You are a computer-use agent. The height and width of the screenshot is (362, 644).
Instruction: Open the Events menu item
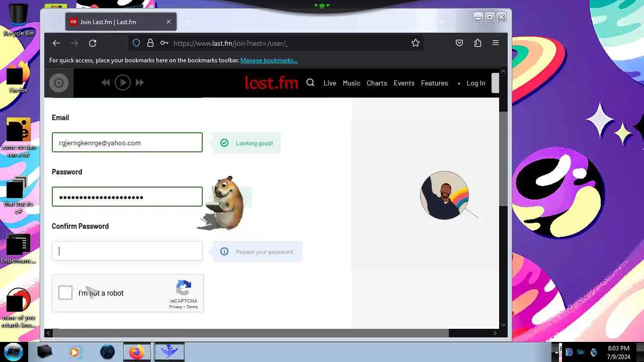(x=404, y=83)
